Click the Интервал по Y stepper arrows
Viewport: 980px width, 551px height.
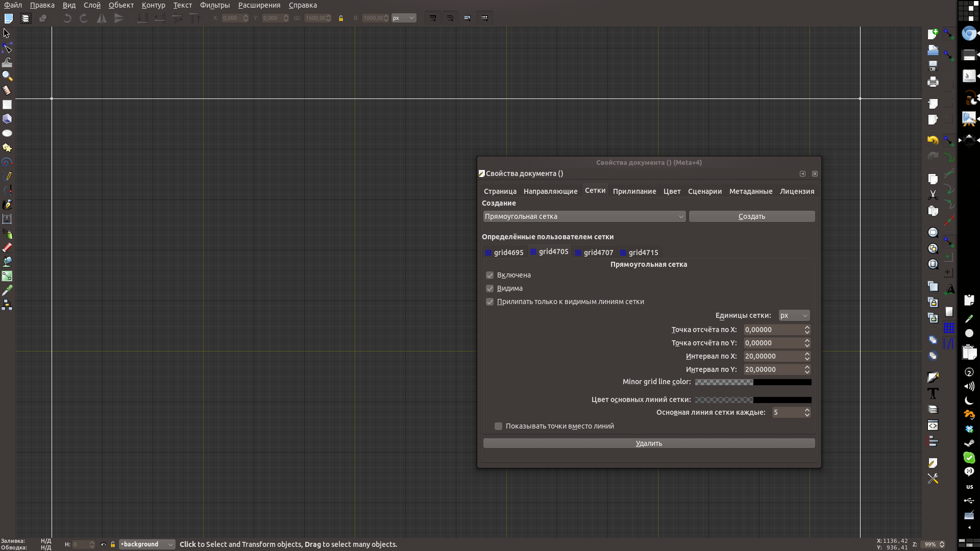pos(807,369)
